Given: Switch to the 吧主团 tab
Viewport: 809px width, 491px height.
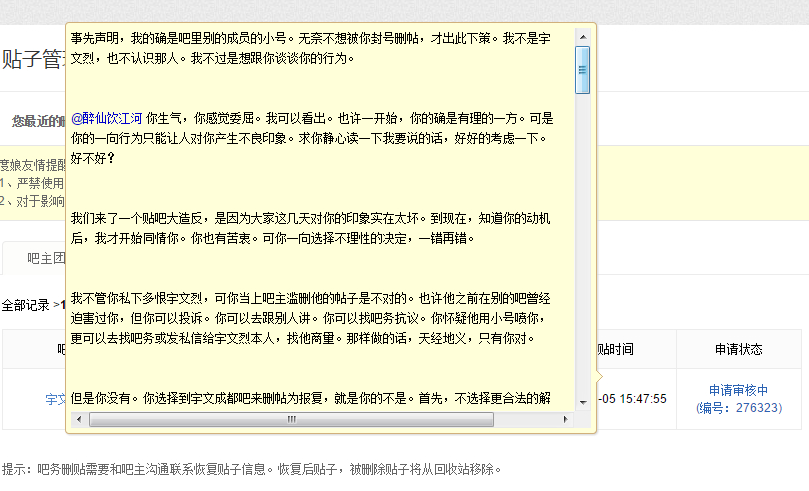Looking at the screenshot, I should point(45,258).
